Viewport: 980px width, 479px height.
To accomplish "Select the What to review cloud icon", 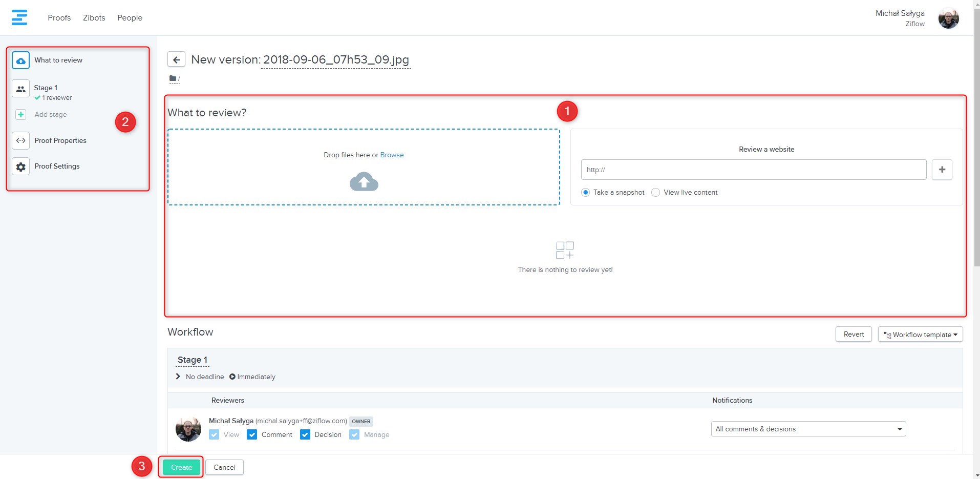I will coord(20,60).
